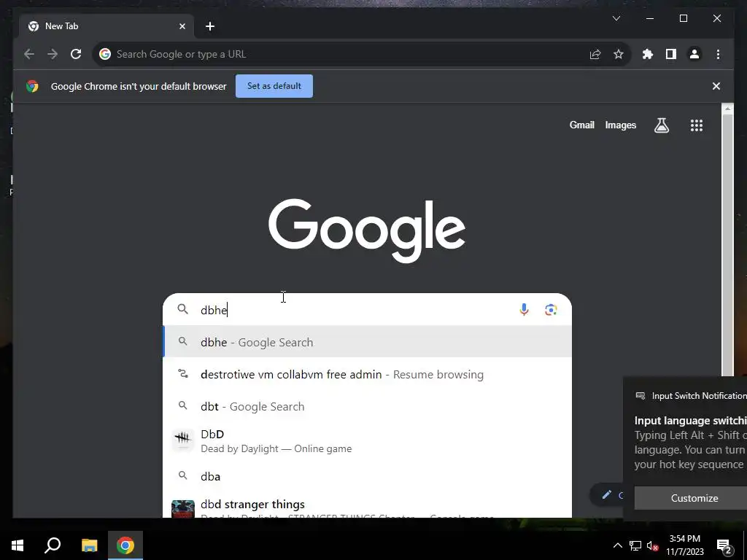Open a new tab with plus button
The height and width of the screenshot is (560, 747).
(x=210, y=26)
